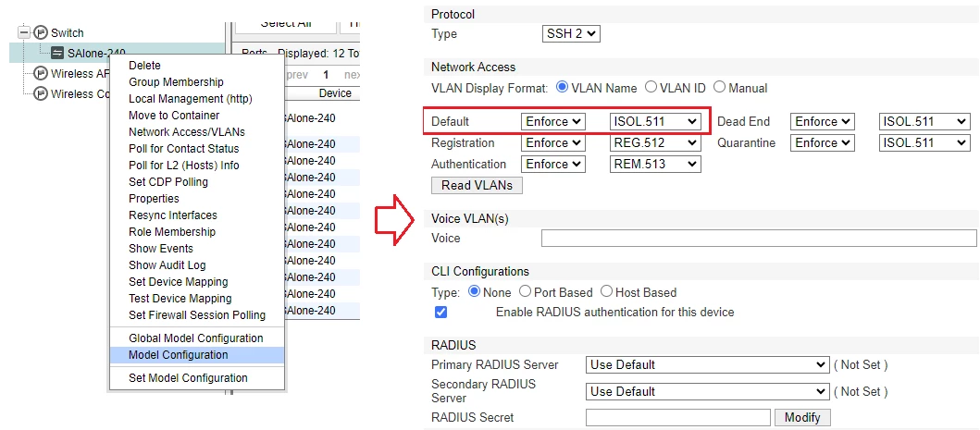Click the Wireless AP container icon
The image size is (980, 430).
(41, 74)
